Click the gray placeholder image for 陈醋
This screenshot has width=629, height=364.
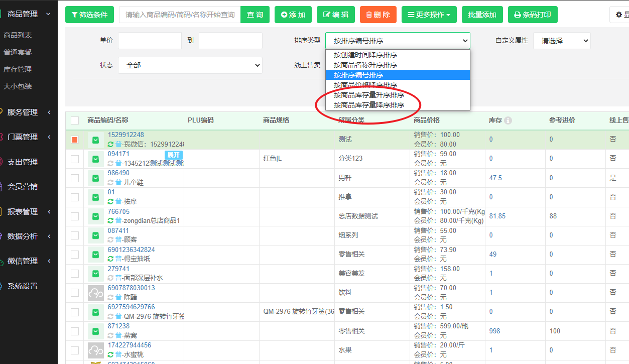95,293
